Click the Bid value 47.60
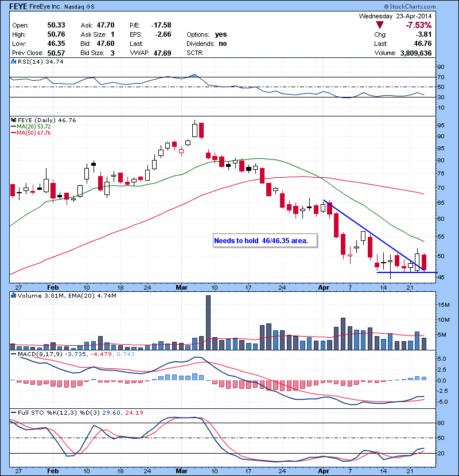This screenshot has width=459, height=476. [106, 44]
